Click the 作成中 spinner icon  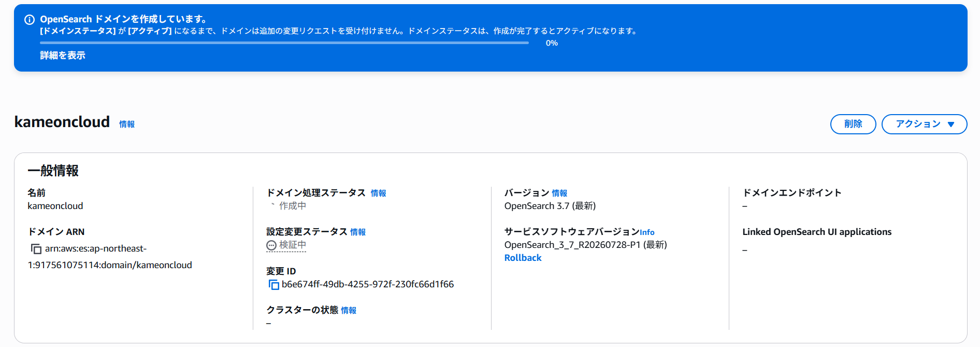pos(272,206)
